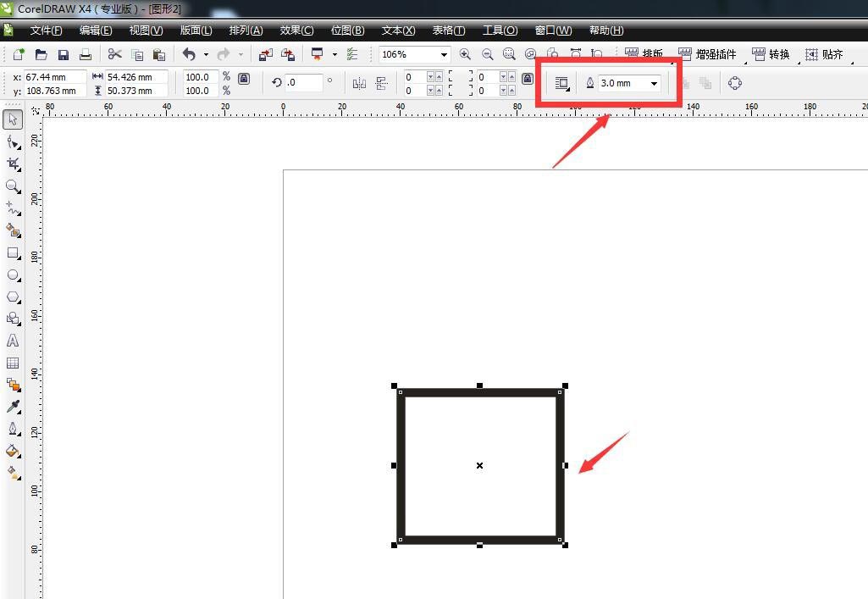Toggle the scale ratio lock
The image size is (868, 599).
point(244,79)
